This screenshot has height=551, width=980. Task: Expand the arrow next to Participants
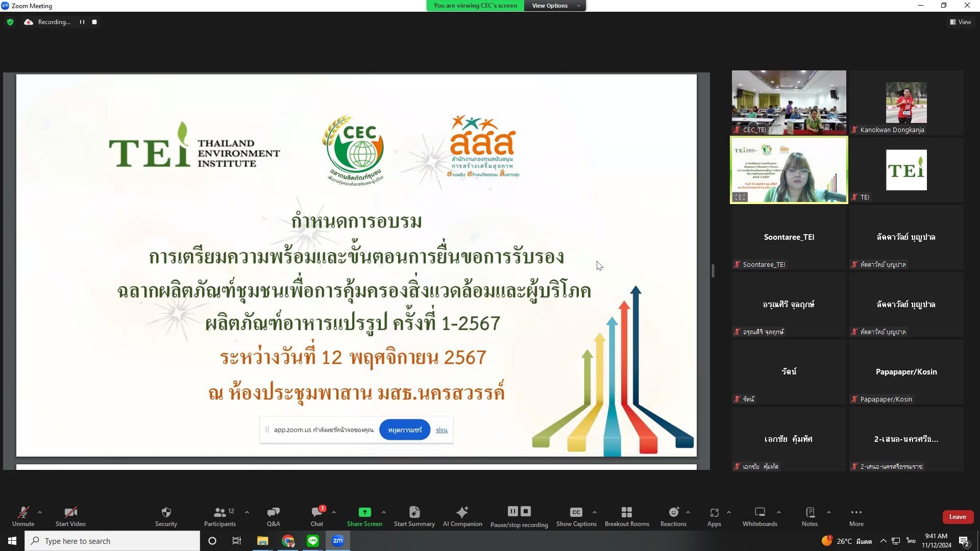click(x=247, y=512)
